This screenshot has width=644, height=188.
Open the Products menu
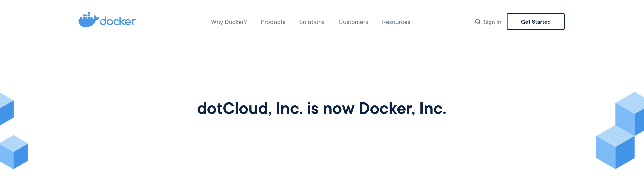point(273,22)
